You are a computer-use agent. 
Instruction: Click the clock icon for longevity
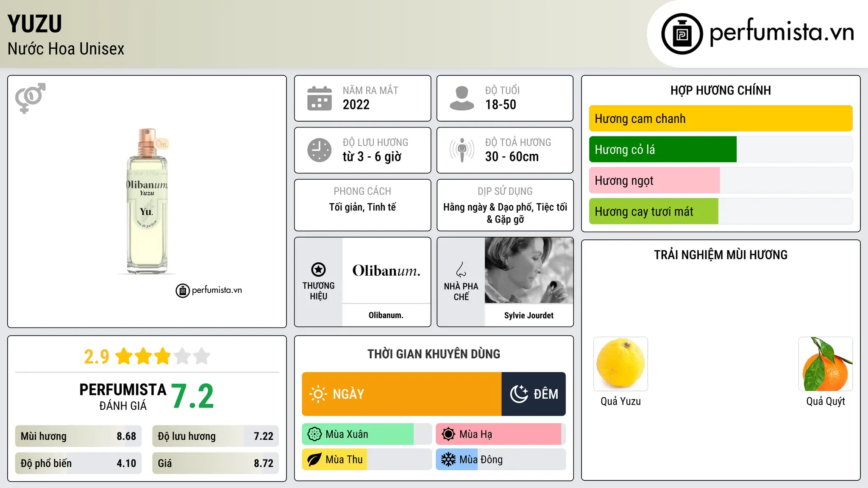[320, 150]
